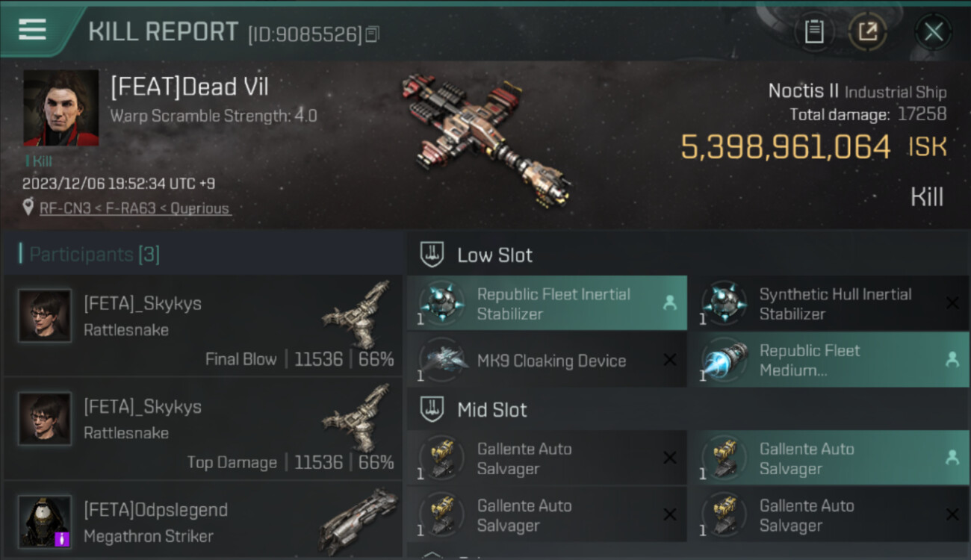Select the highlighted Gallente Auto Salvager
Image resolution: width=971 pixels, height=560 pixels.
click(828, 458)
